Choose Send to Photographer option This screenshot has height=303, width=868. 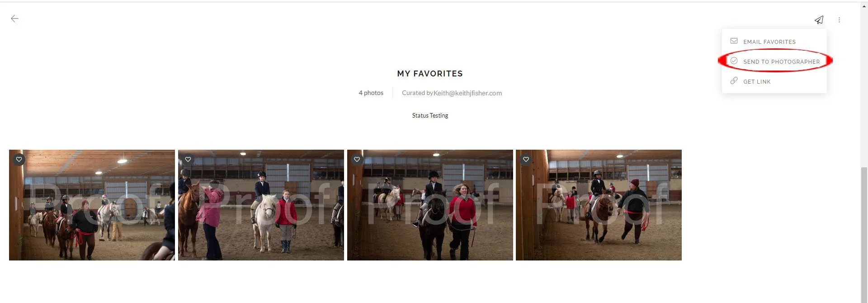[x=774, y=62]
